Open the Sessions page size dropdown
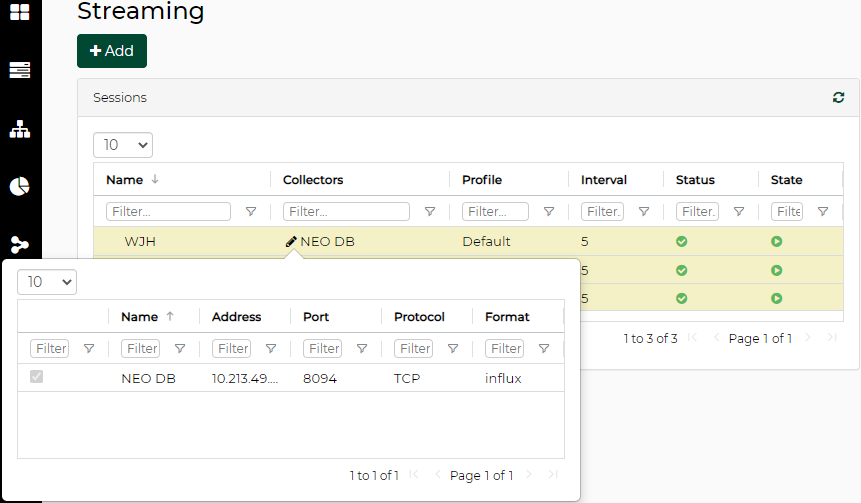 123,145
